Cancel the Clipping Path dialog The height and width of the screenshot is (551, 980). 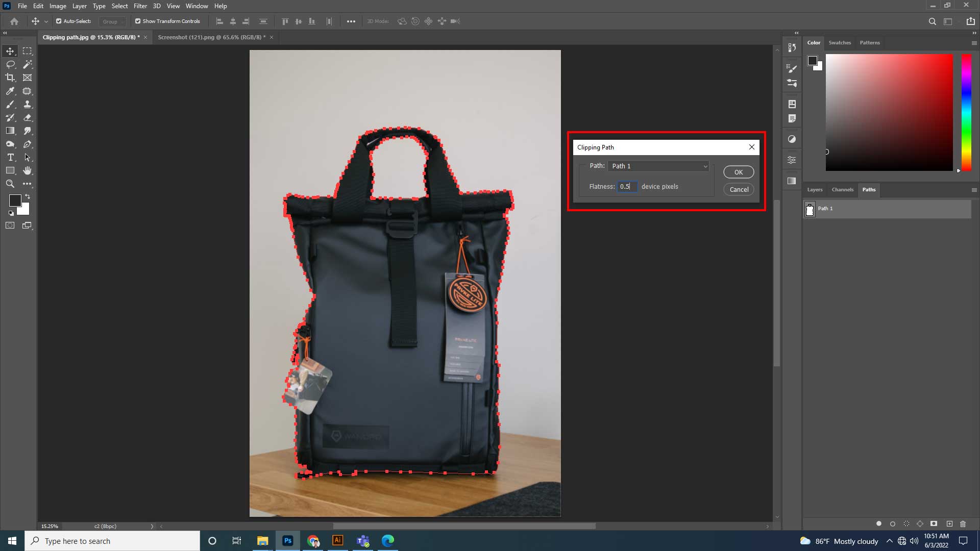tap(739, 189)
